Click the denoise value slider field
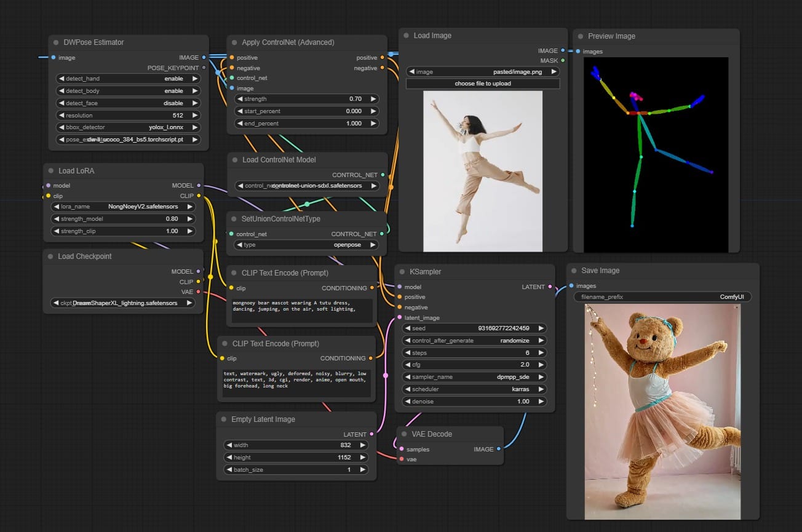The width and height of the screenshot is (802, 532). pyautogui.click(x=474, y=402)
